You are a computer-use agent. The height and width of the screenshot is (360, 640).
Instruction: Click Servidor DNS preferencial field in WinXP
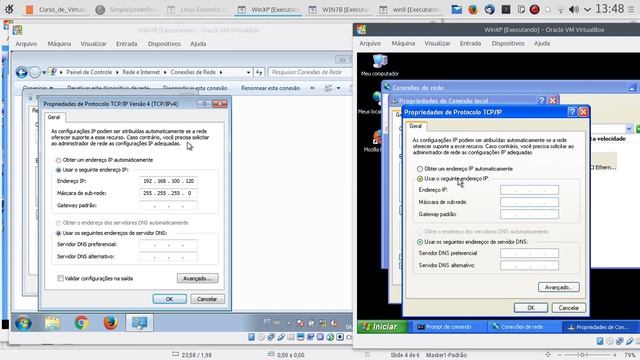529,253
